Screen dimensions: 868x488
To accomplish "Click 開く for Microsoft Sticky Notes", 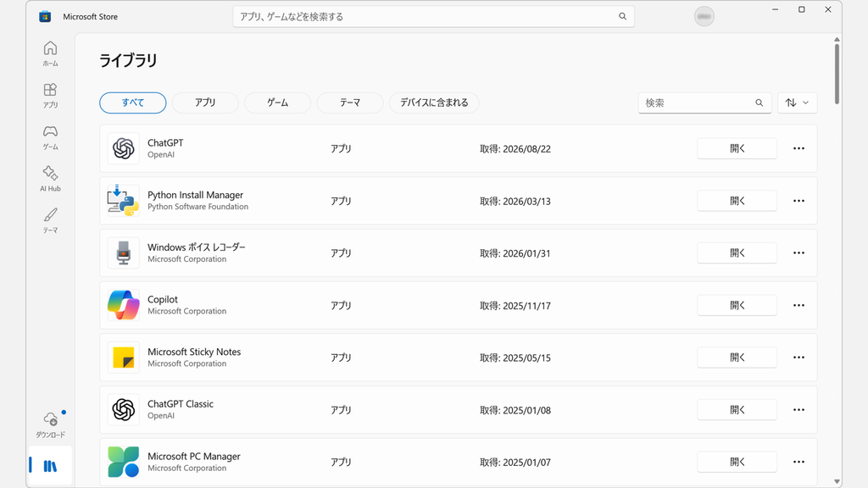I will tap(737, 358).
